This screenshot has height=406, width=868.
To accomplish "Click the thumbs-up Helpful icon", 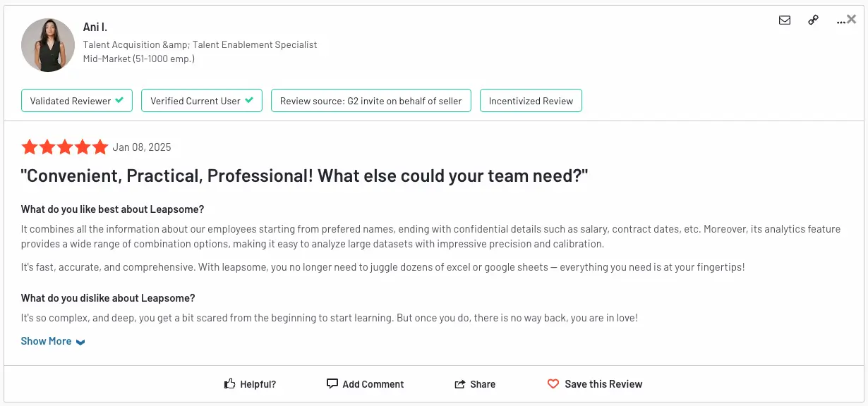I will (228, 383).
